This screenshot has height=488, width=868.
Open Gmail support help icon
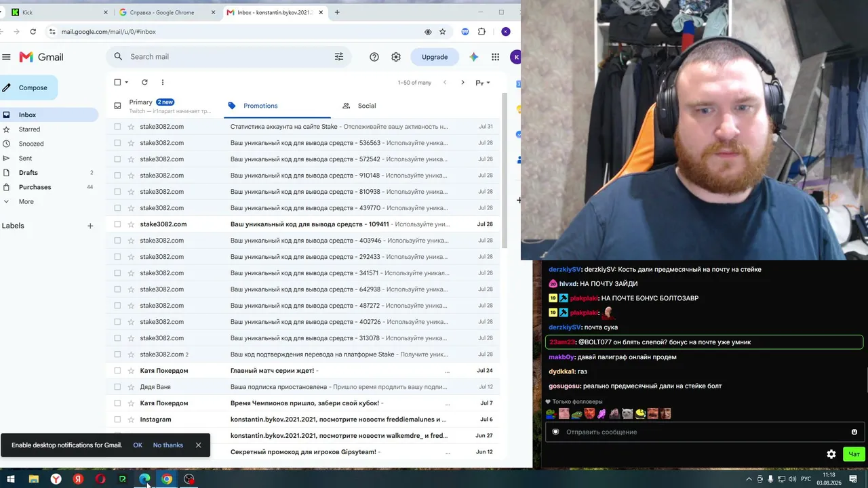coord(374,57)
